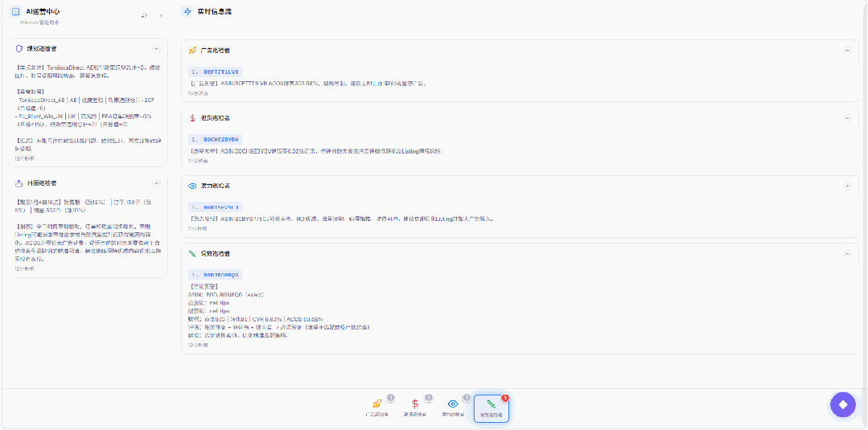Viewport: 868px width, 430px height.
Task: Collapse the 退货巡检者 card
Action: pyautogui.click(x=846, y=118)
